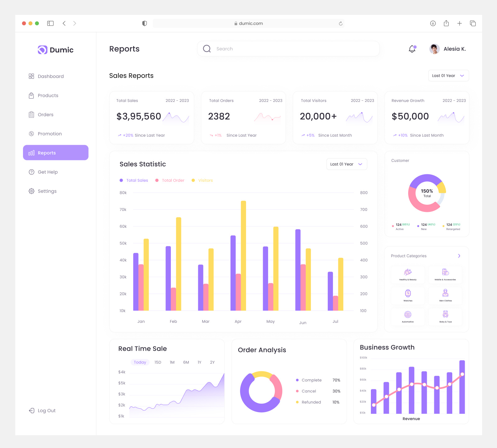
Task: Expand Product Categories via arrow chevron
Action: pos(459,256)
